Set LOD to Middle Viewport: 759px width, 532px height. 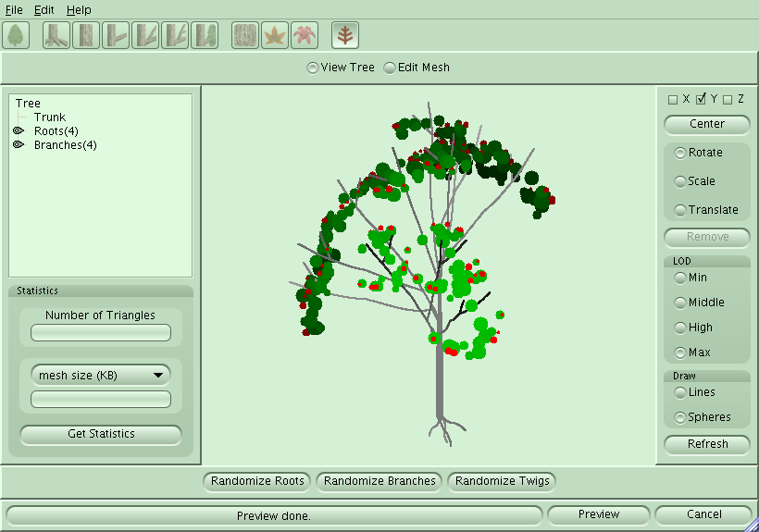click(x=680, y=303)
